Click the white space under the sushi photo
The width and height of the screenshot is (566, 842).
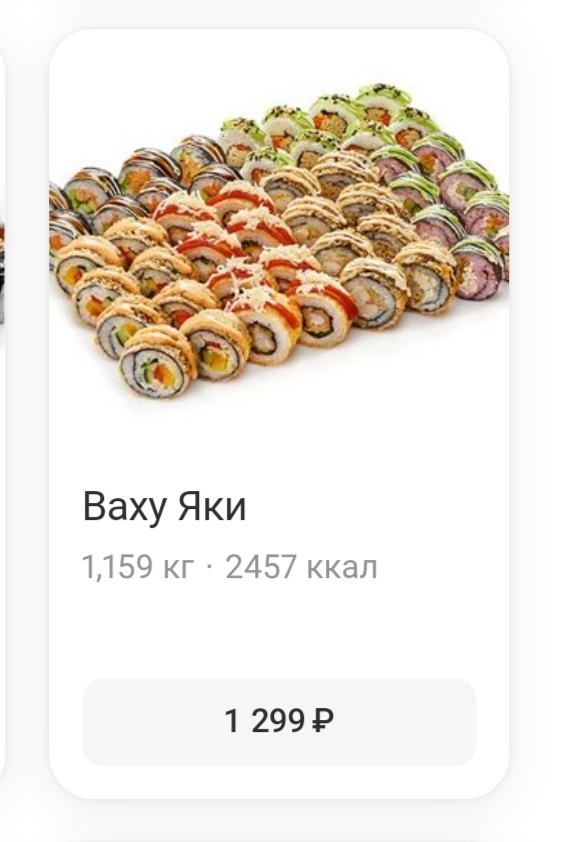(x=279, y=440)
